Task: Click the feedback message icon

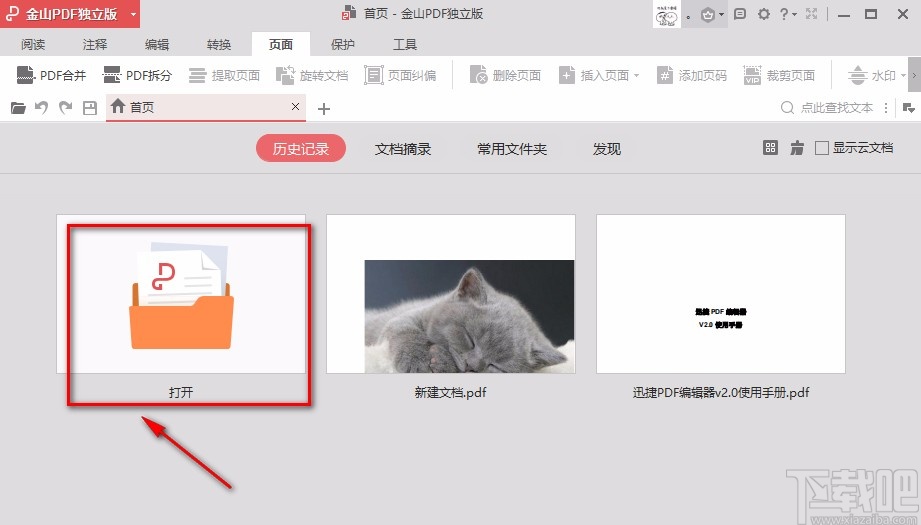Action: tap(740, 14)
